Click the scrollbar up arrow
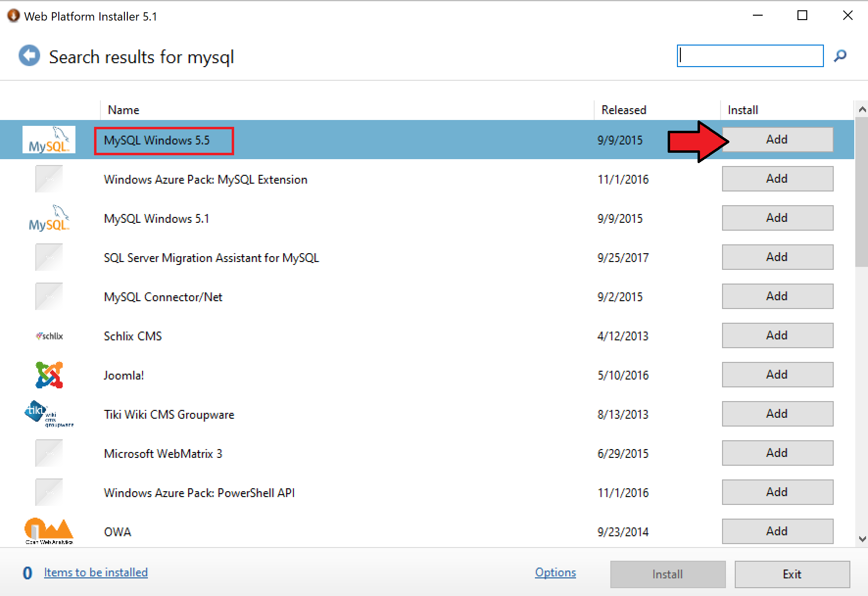Screen dimensions: 868x596 [x=862, y=110]
